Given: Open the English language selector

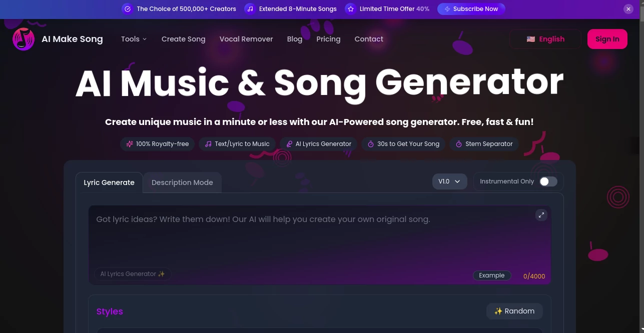Looking at the screenshot, I should pyautogui.click(x=545, y=38).
